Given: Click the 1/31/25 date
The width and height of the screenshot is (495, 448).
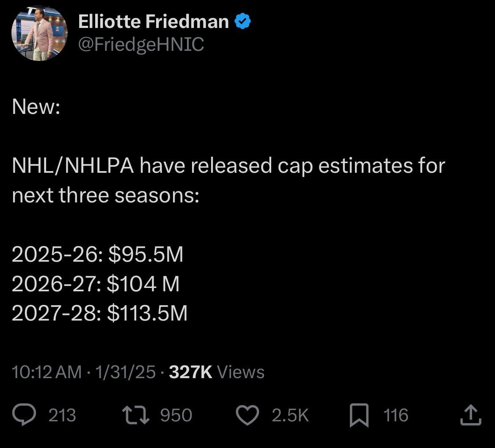Looking at the screenshot, I should (125, 372).
